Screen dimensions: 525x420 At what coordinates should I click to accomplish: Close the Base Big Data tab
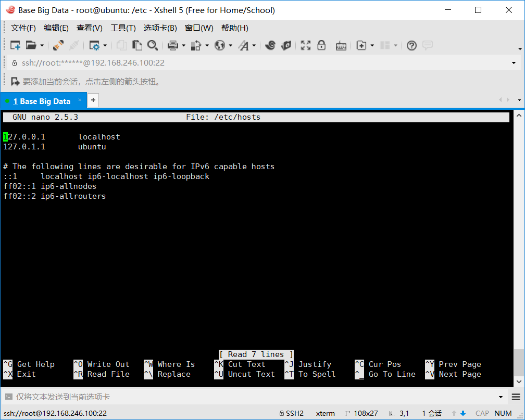80,100
